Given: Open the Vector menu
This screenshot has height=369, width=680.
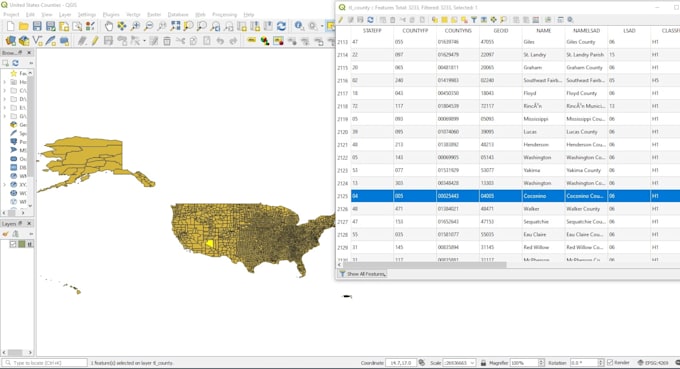Looking at the screenshot, I should tap(133, 14).
